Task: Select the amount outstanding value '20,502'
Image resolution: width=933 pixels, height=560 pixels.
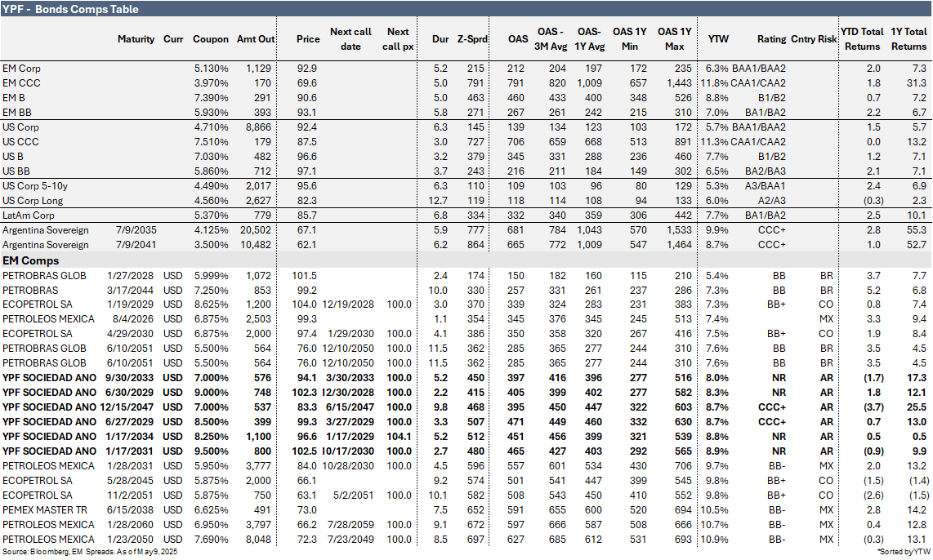Action: click(255, 230)
